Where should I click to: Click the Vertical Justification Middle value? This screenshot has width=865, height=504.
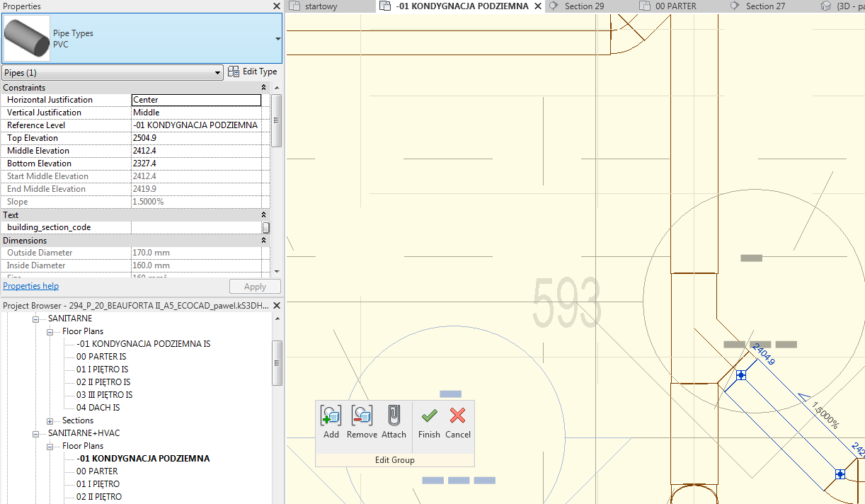point(196,113)
